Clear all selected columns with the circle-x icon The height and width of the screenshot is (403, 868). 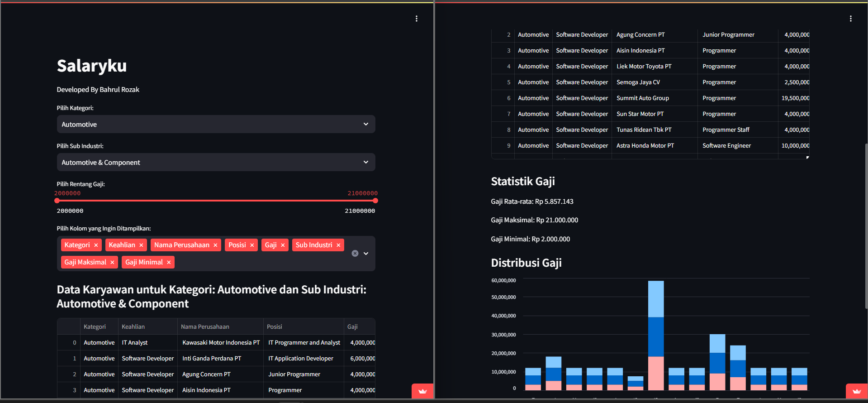pos(355,254)
